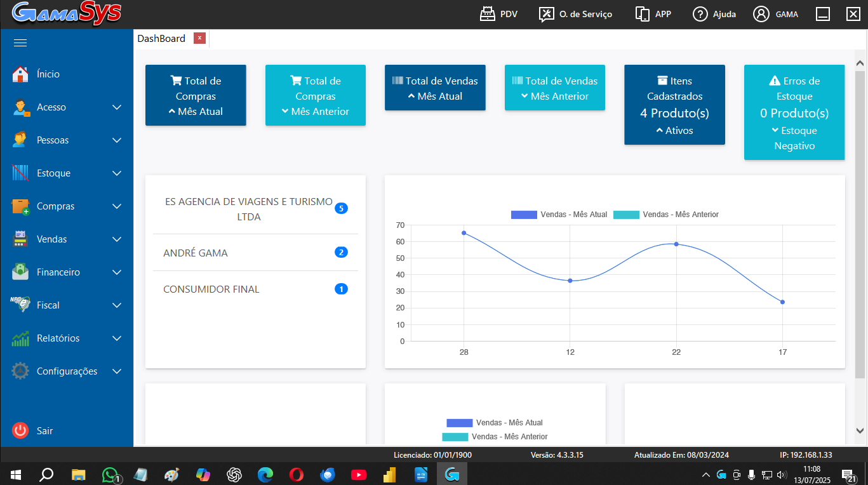Click the Início home icon
The image size is (868, 485).
(x=20, y=74)
